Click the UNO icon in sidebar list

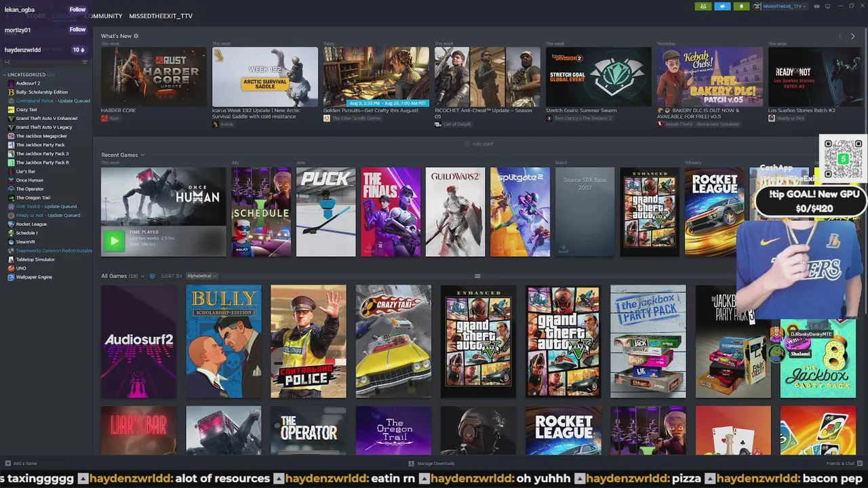click(11, 268)
